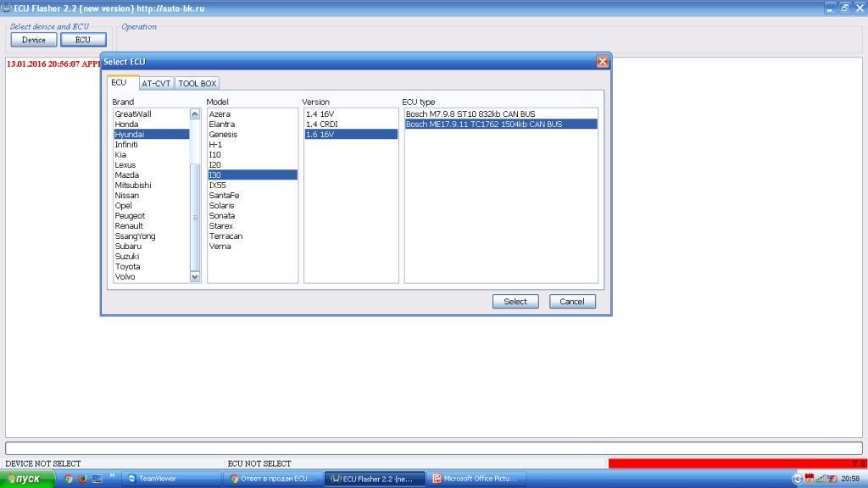Click the Device button
Image resolution: width=868 pixels, height=488 pixels.
pyautogui.click(x=34, y=40)
